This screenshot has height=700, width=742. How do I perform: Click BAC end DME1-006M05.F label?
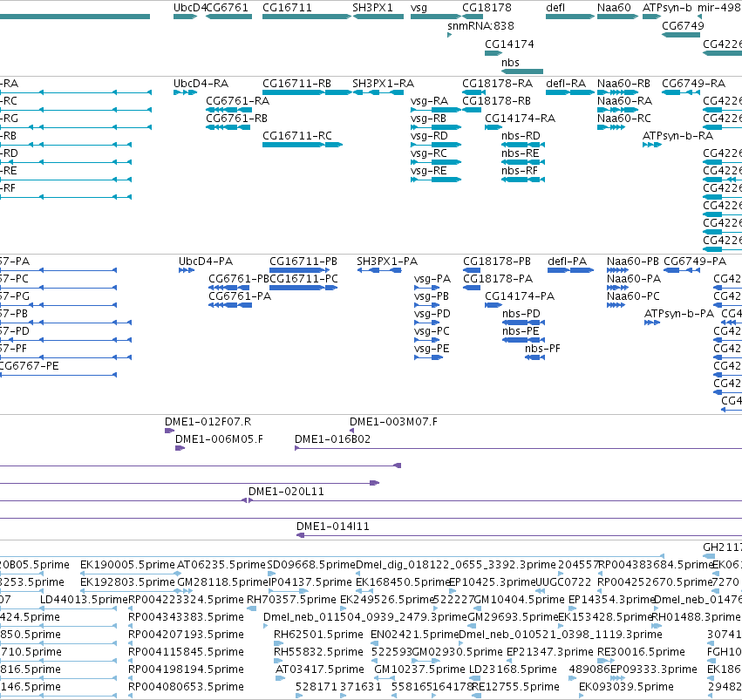(x=219, y=439)
